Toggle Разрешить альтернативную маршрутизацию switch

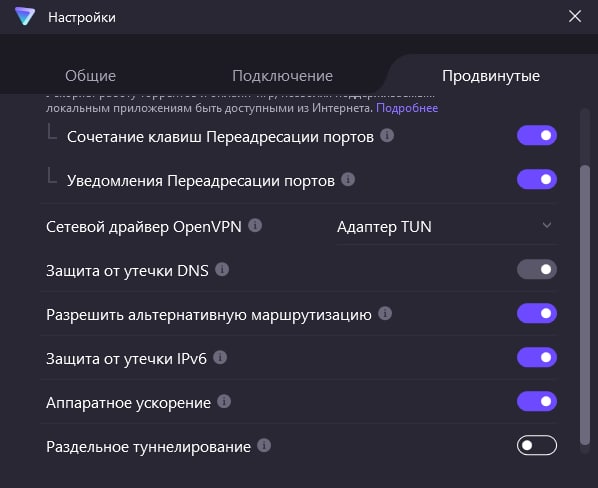click(x=537, y=313)
